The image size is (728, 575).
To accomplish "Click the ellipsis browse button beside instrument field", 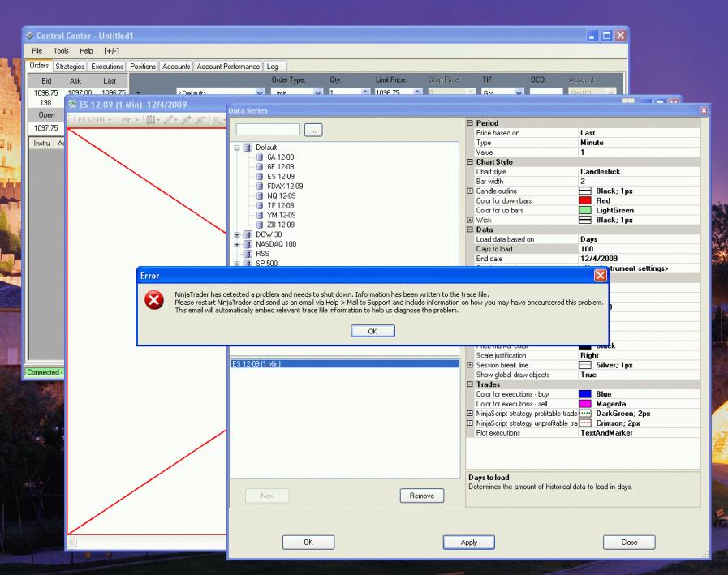I will 313,131.
